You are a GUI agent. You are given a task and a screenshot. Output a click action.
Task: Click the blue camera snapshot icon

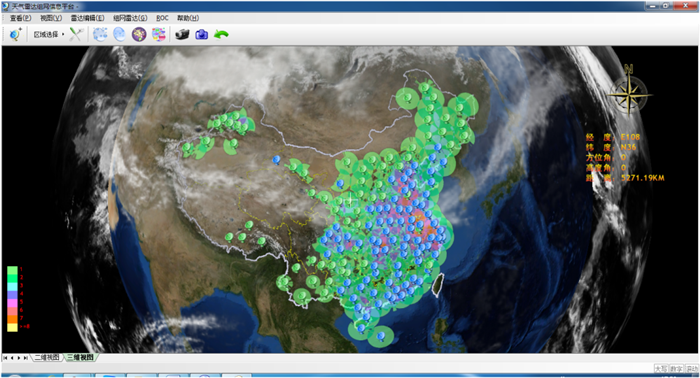click(x=202, y=34)
